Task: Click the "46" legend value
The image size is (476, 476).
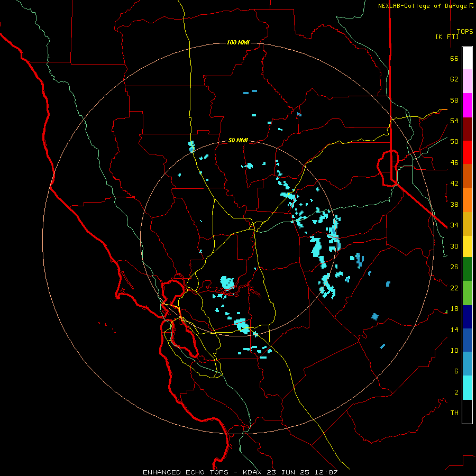Action: tap(454, 163)
